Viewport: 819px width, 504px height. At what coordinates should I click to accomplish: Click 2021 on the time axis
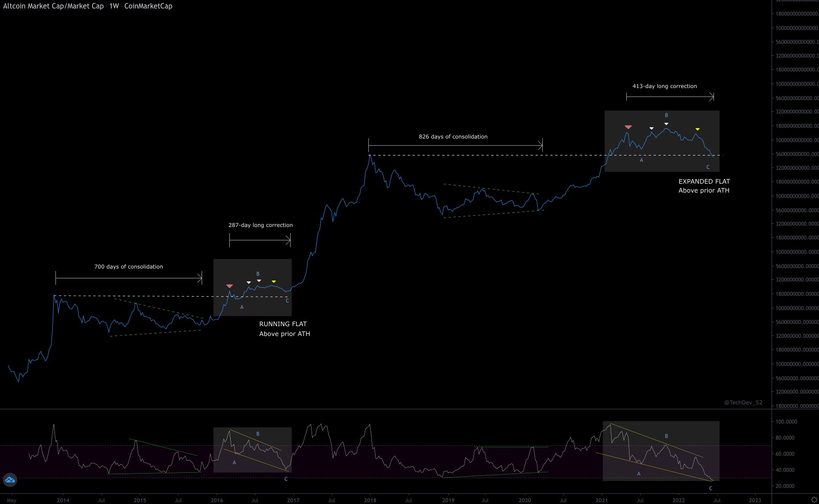602,500
